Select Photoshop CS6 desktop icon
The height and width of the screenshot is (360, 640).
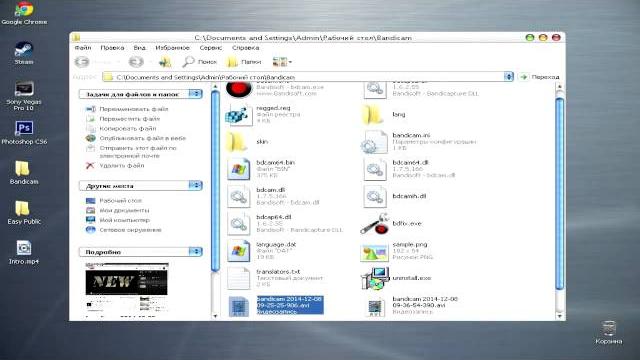click(x=24, y=133)
